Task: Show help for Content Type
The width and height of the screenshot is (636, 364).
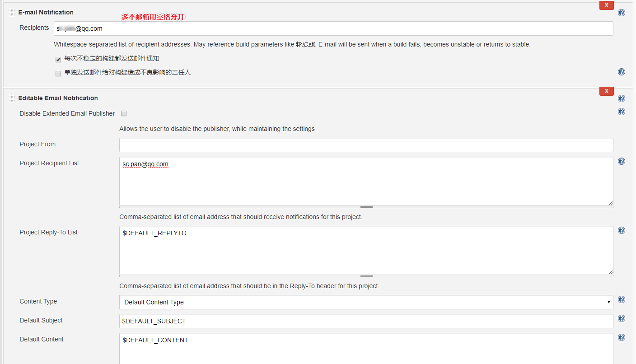Action: 622,299
